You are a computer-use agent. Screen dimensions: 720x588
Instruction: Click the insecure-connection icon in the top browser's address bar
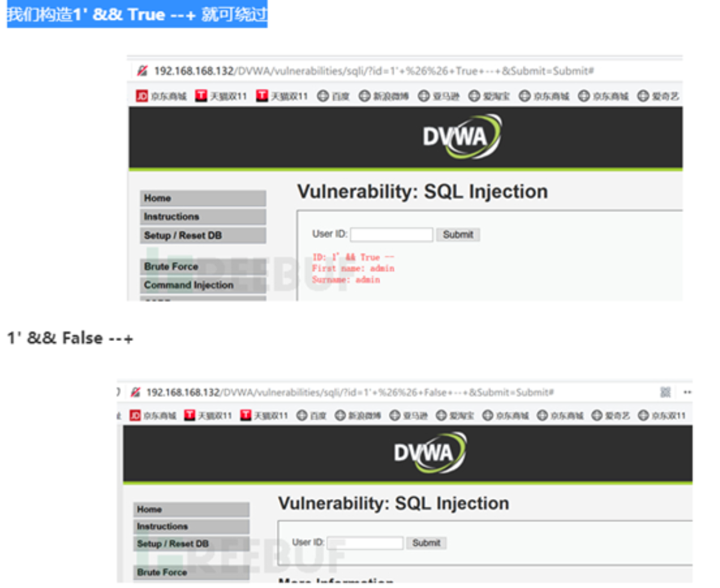pos(143,71)
